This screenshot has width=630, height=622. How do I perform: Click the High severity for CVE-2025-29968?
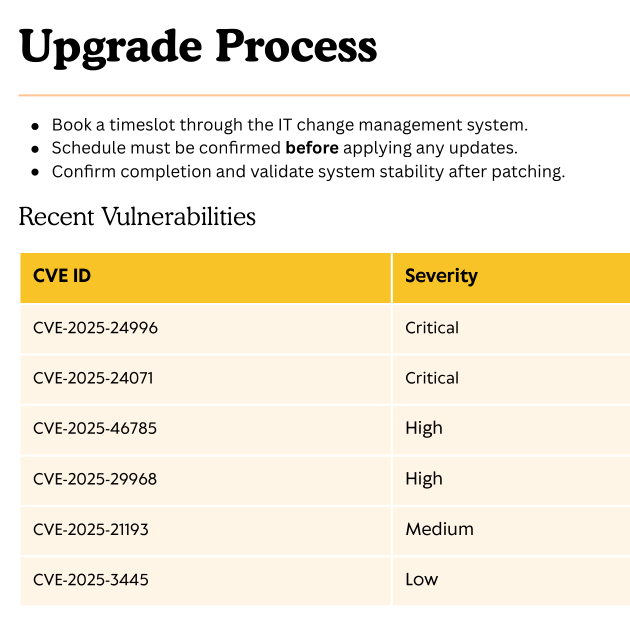[x=424, y=479]
